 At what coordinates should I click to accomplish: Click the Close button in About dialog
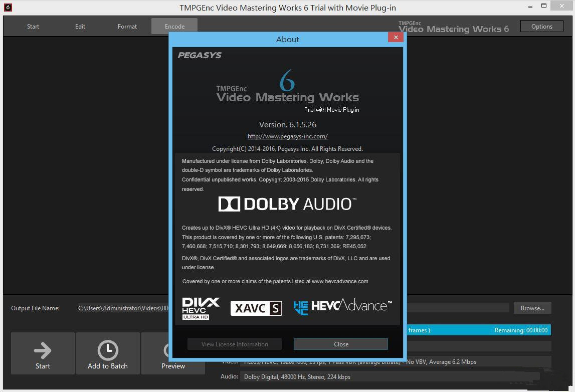341,344
